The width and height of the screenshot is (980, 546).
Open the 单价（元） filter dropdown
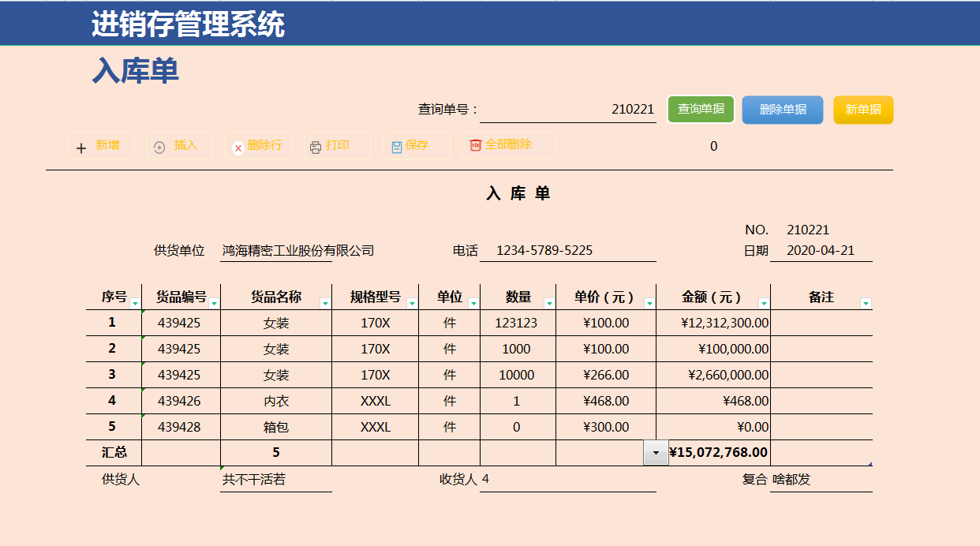click(x=649, y=302)
